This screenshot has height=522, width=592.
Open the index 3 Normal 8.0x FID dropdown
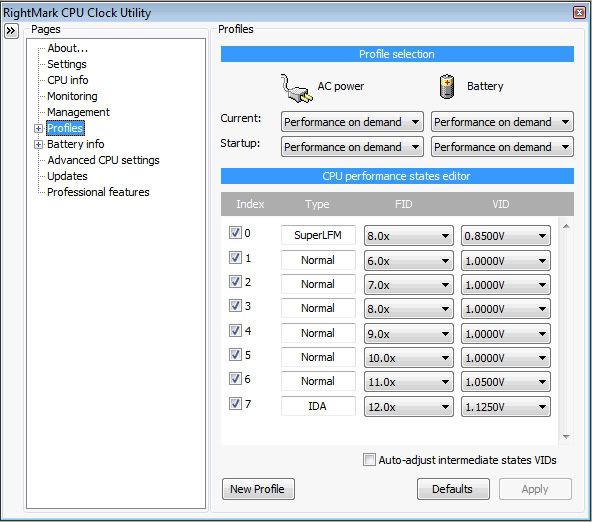click(x=409, y=309)
